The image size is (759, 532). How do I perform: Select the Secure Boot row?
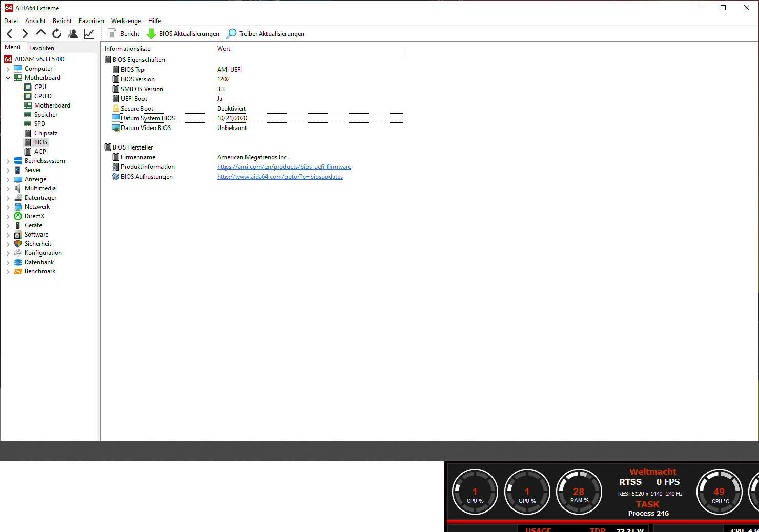click(257, 109)
